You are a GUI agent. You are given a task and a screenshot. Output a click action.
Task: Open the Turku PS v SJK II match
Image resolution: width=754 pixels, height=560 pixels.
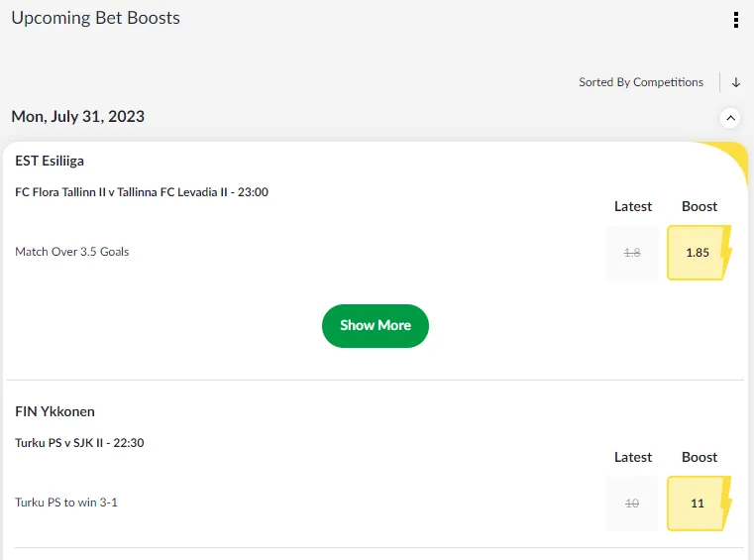click(x=79, y=443)
